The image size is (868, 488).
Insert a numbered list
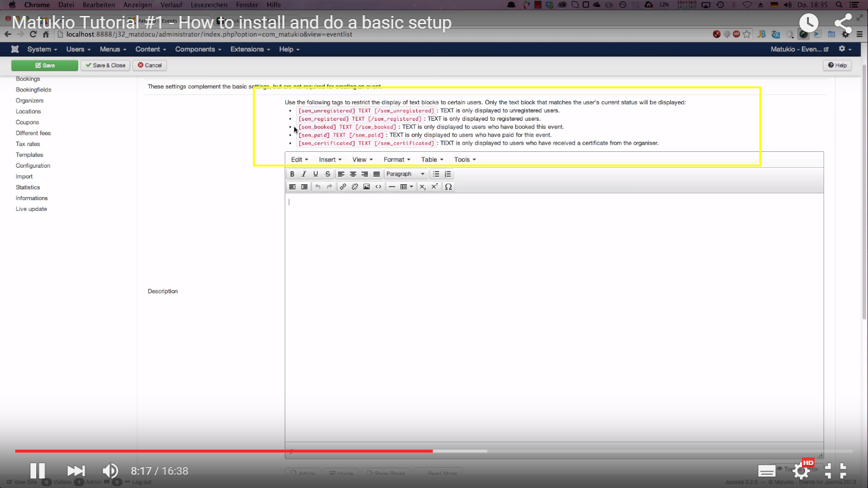(x=448, y=174)
